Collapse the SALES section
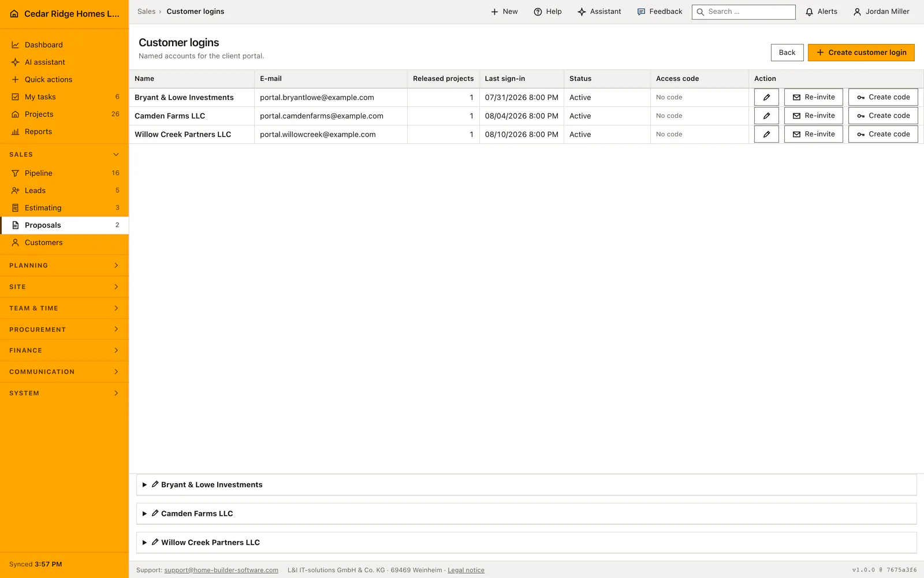924x578 pixels. 64,154
